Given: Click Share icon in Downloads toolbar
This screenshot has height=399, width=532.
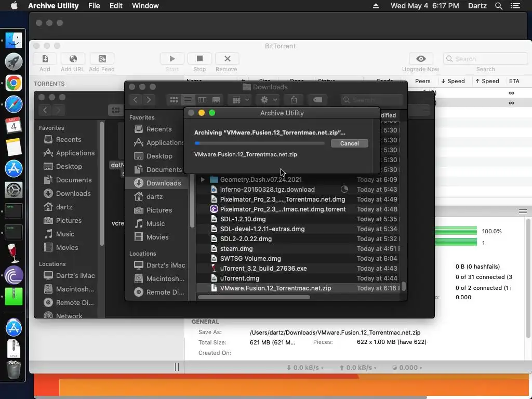Looking at the screenshot, I should [x=294, y=100].
